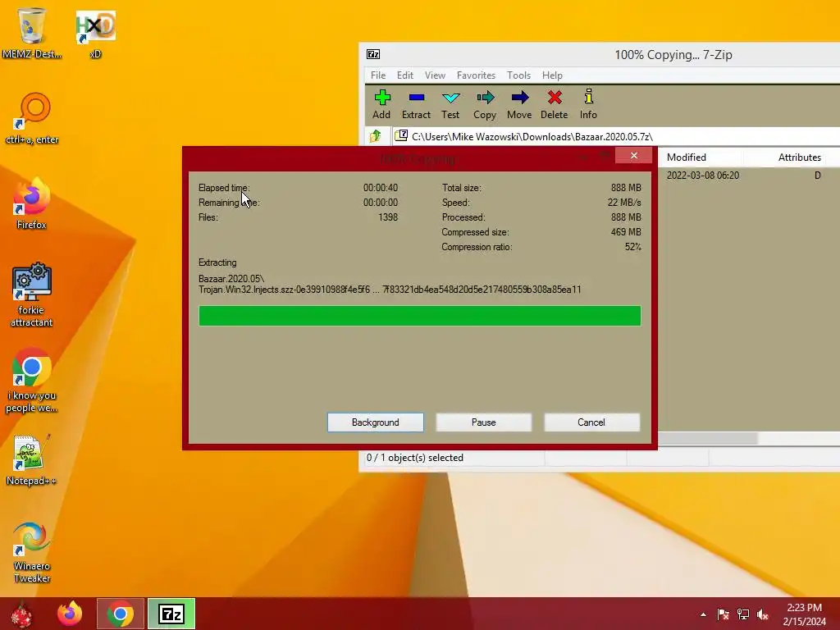Select the Winaero Tweaker desktop shortcut
Image resolution: width=840 pixels, height=630 pixels.
(32, 552)
